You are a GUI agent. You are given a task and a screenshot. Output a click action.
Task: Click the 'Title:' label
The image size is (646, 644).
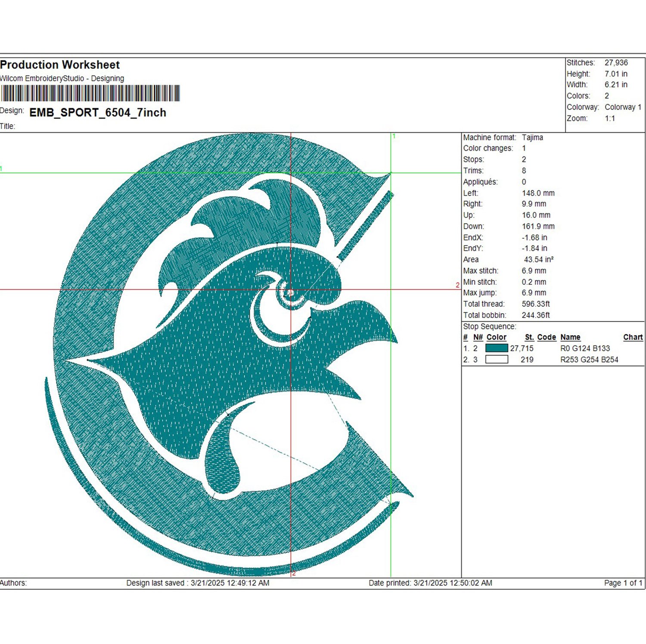point(8,126)
